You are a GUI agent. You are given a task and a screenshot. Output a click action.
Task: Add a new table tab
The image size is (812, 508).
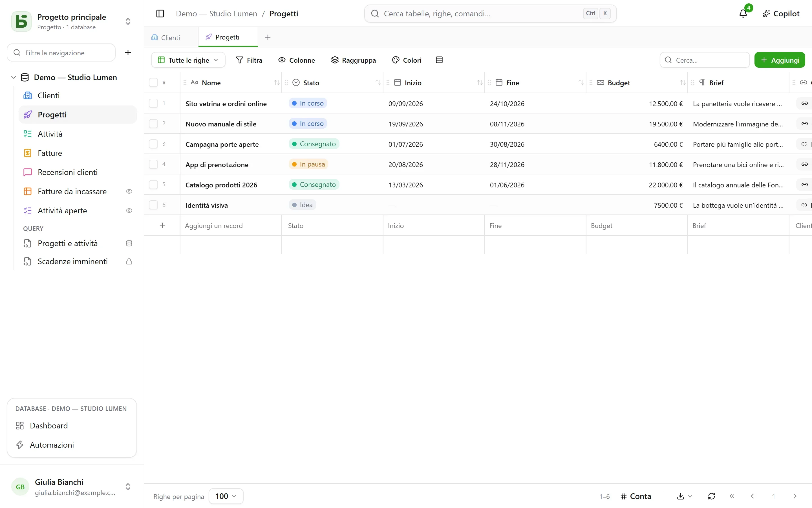tap(268, 37)
